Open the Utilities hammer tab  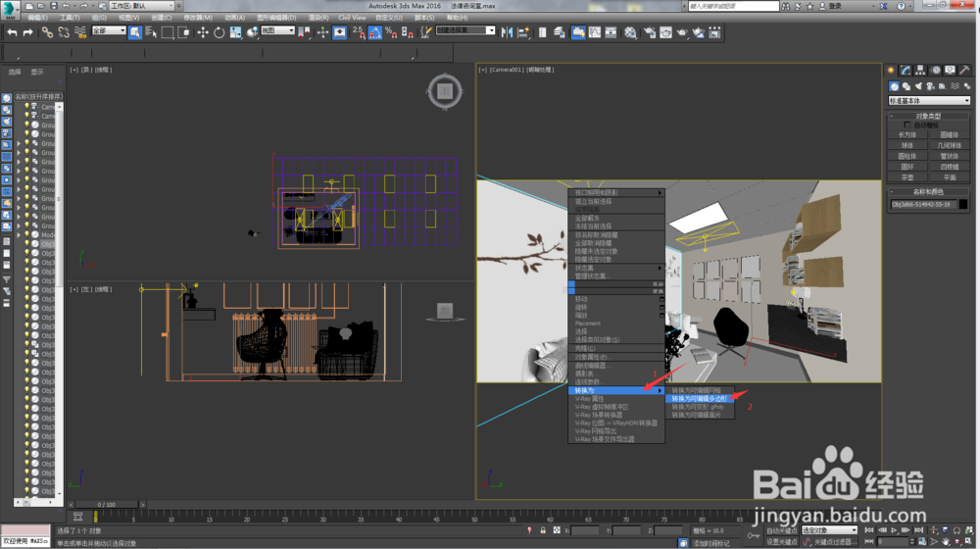[966, 71]
